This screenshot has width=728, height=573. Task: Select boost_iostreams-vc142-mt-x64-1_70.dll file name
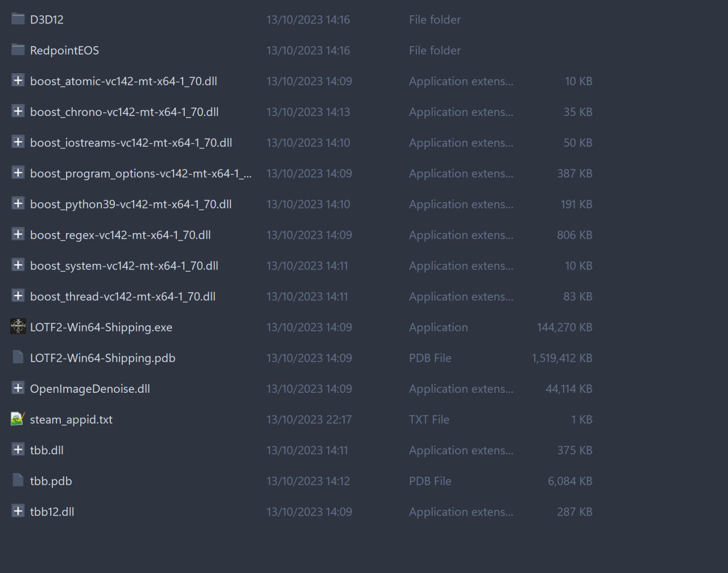131,143
